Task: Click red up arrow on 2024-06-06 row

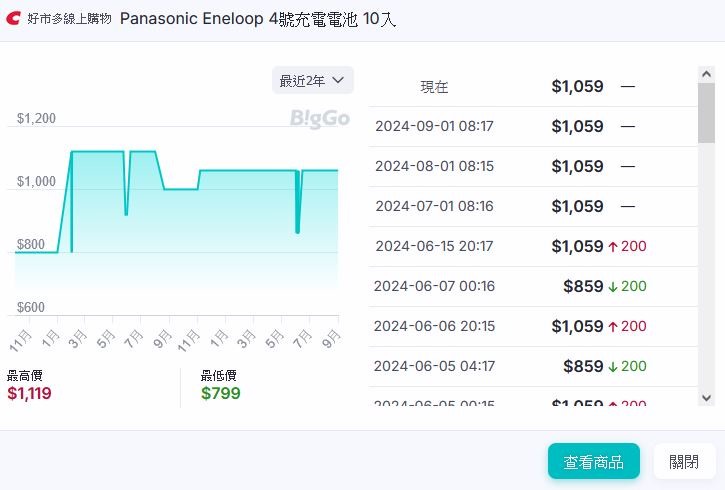Action: (613, 326)
